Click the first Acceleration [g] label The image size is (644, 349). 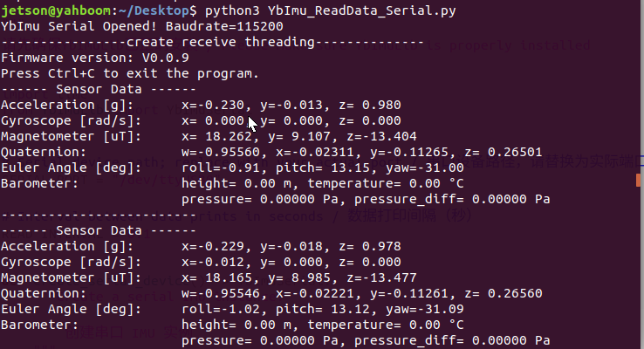pyautogui.click(x=67, y=105)
